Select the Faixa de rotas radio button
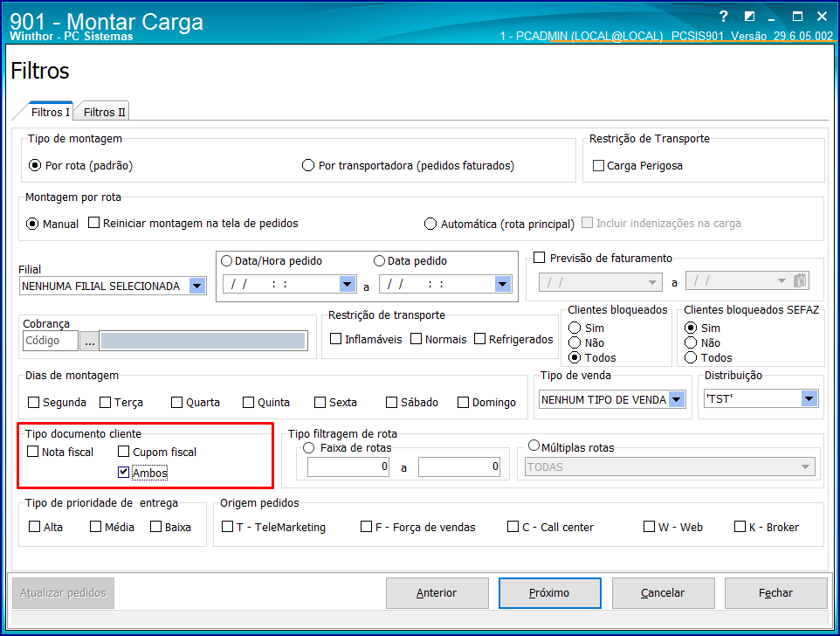 tap(309, 447)
